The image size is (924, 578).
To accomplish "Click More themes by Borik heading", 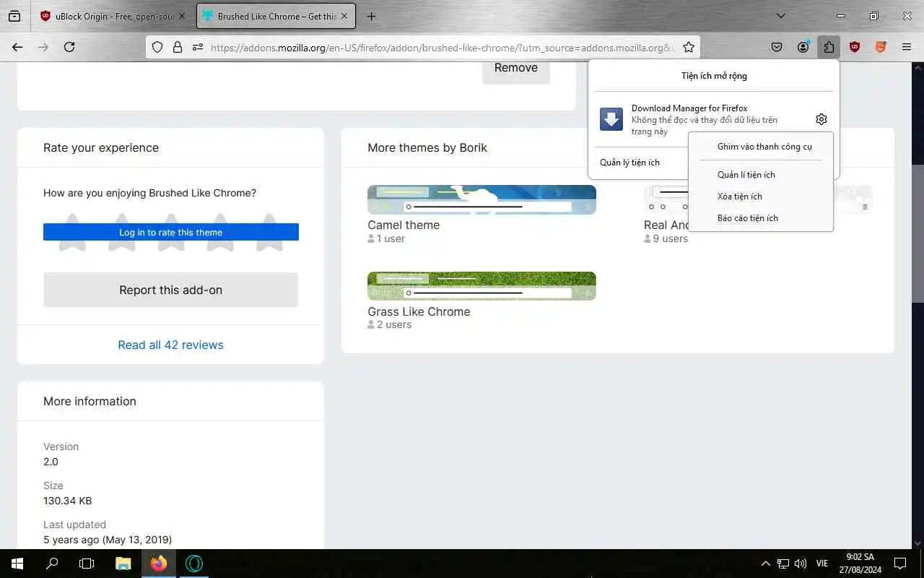I will (427, 147).
